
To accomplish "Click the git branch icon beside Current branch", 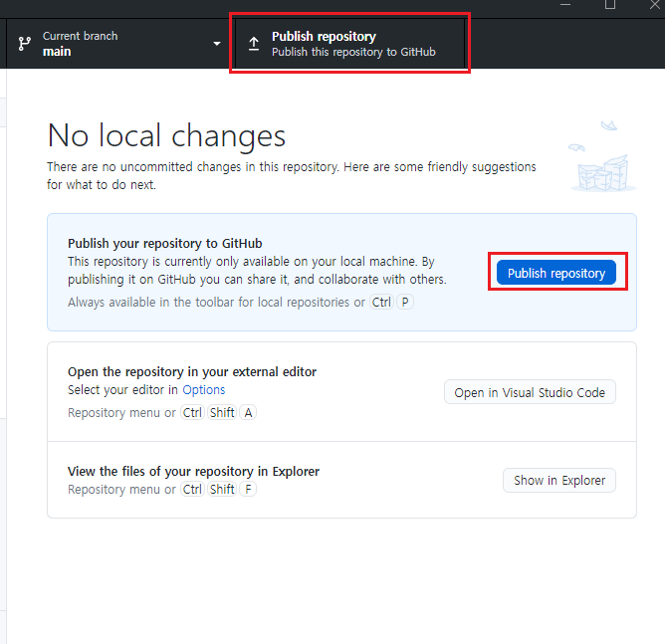I will [x=25, y=44].
